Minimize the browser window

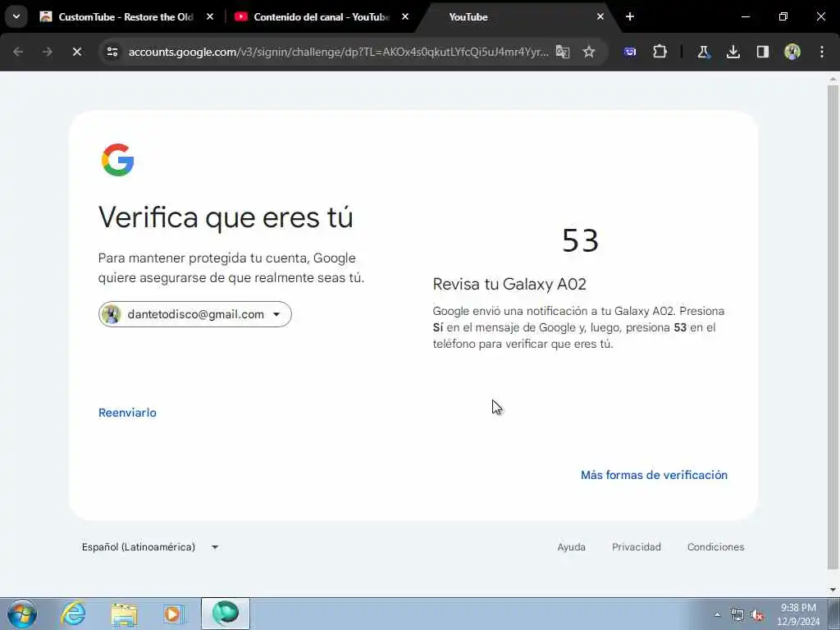746,16
